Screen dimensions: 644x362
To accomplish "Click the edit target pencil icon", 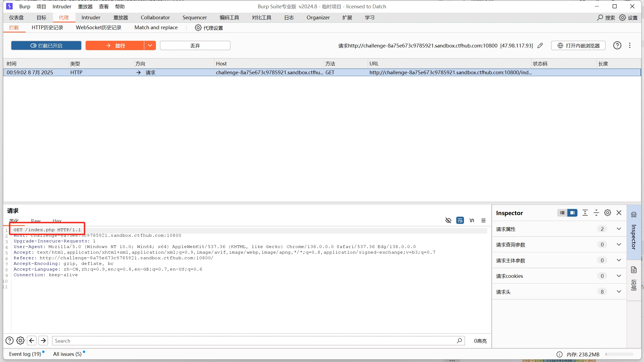I will click(x=540, y=46).
